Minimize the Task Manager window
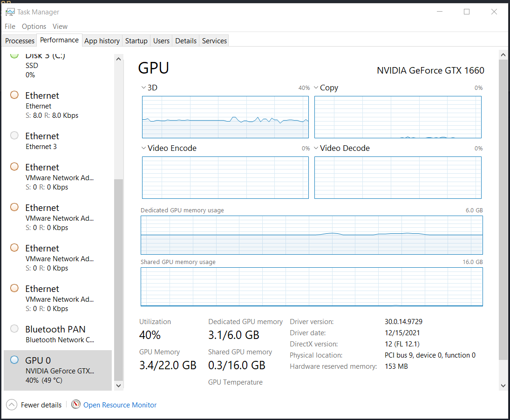 click(439, 12)
